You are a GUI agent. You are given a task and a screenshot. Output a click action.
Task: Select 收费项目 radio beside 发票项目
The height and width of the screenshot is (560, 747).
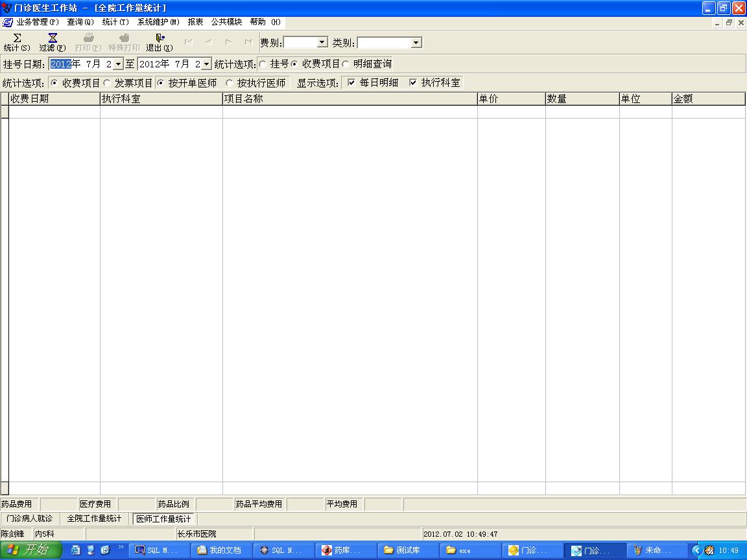click(54, 83)
